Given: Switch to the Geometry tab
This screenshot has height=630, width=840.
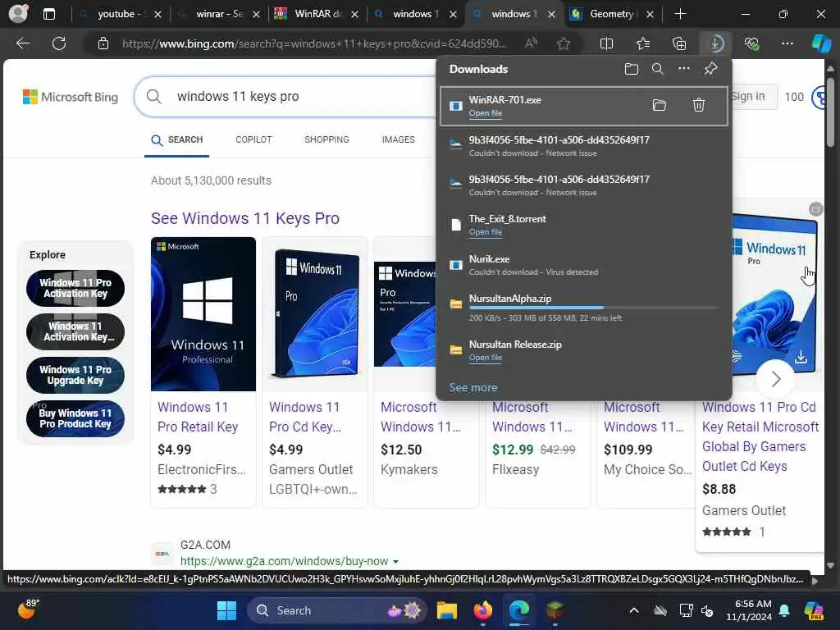Looking at the screenshot, I should point(612,14).
